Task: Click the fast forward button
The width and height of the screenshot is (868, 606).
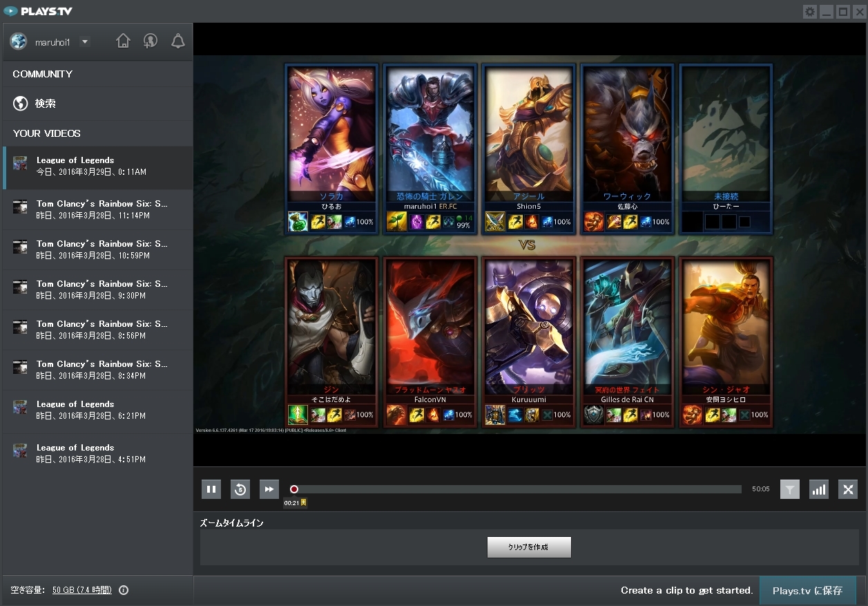Action: 269,489
